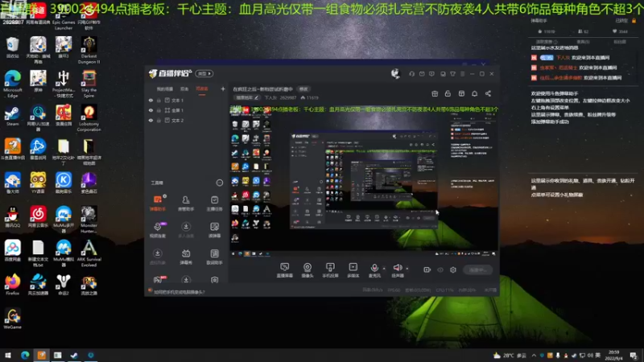Add a 直播屏幕 screen capture source
644x362 pixels.
click(285, 270)
